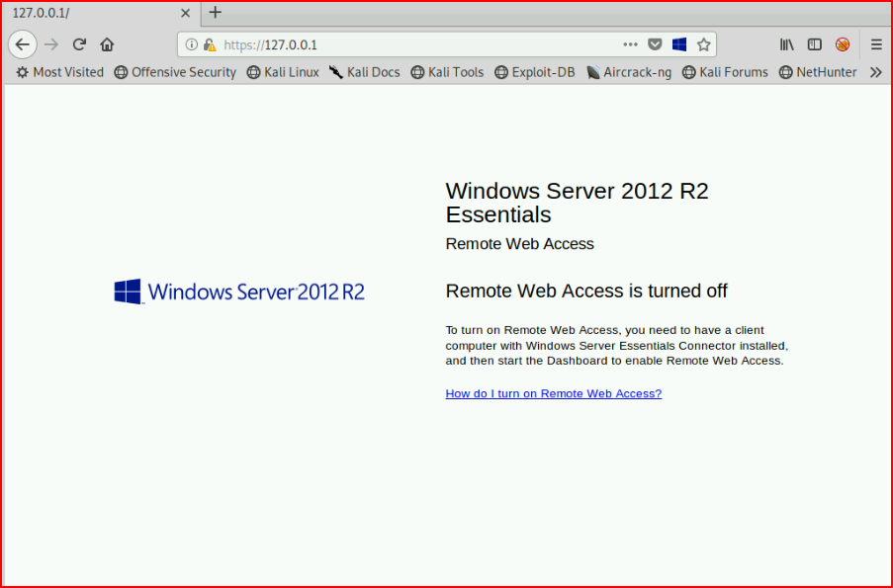Click 'Remote Web Access is turned off' text
Viewport: 893px width, 588px height.
[586, 291]
